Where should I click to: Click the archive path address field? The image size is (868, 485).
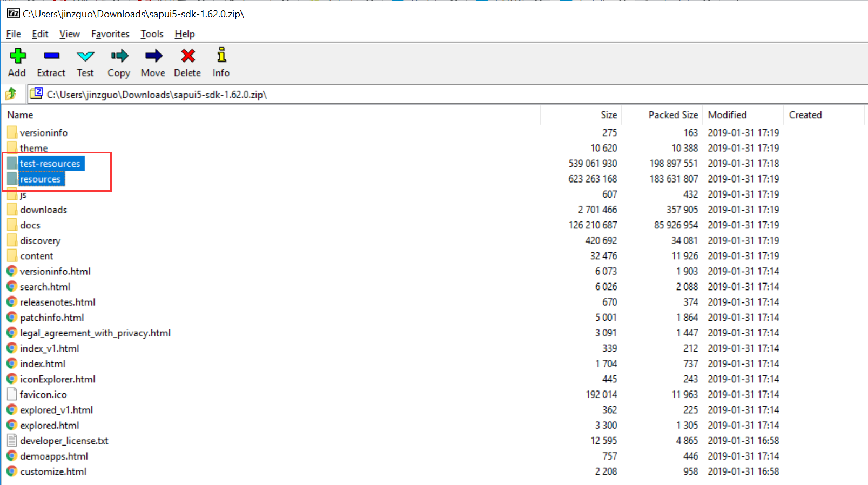448,95
